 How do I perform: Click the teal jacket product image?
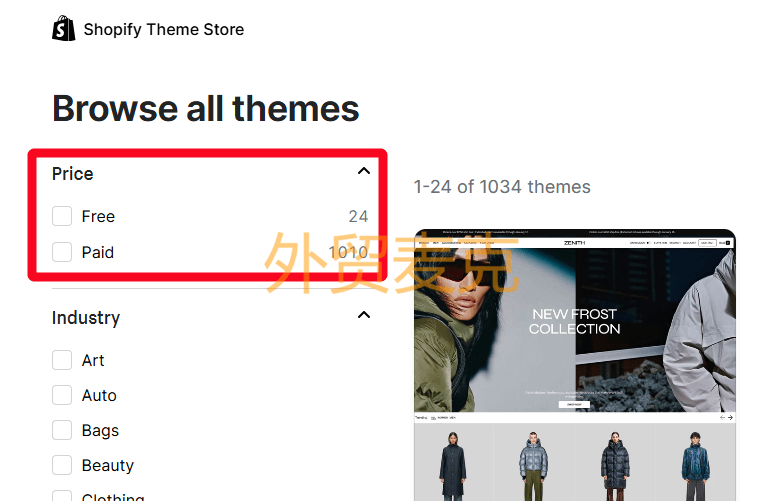click(694, 462)
